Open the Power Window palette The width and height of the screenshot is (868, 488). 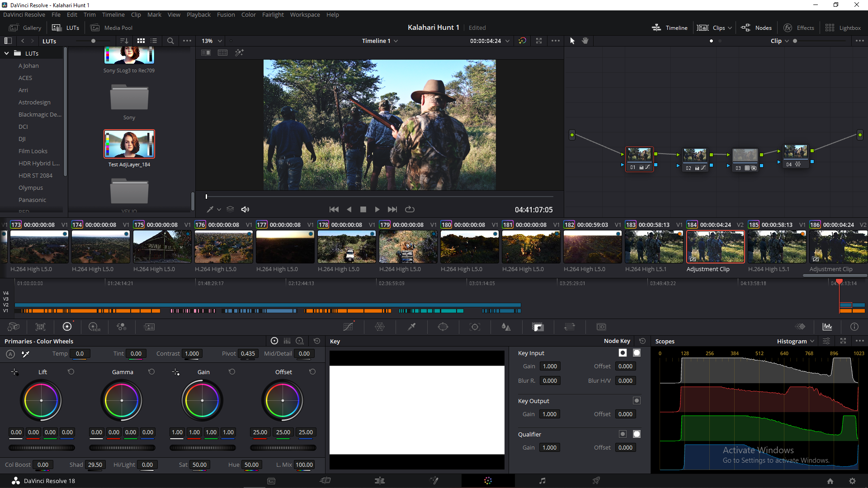tap(443, 327)
